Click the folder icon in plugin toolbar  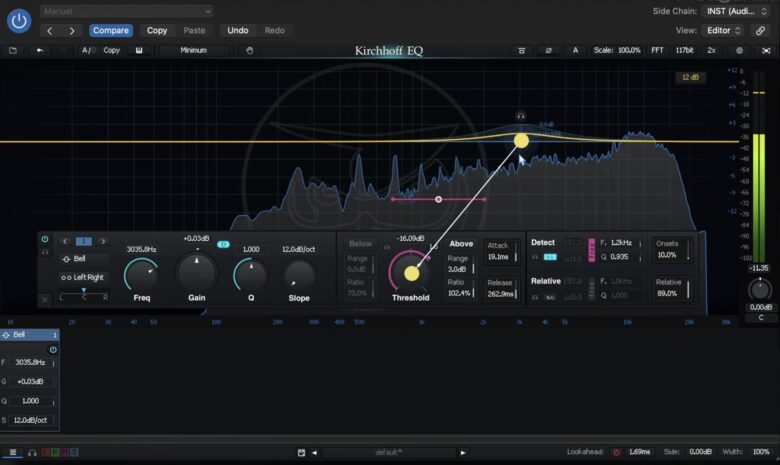(x=13, y=50)
